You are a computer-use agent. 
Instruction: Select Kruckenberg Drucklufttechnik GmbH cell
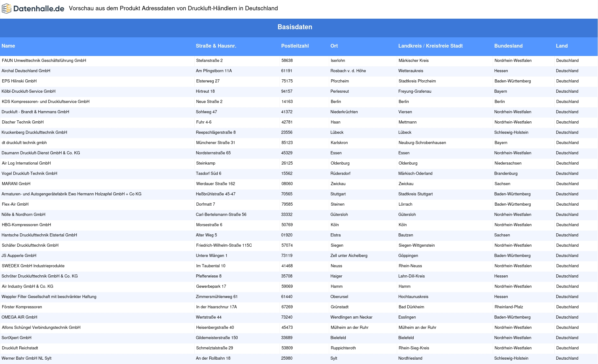34,133
